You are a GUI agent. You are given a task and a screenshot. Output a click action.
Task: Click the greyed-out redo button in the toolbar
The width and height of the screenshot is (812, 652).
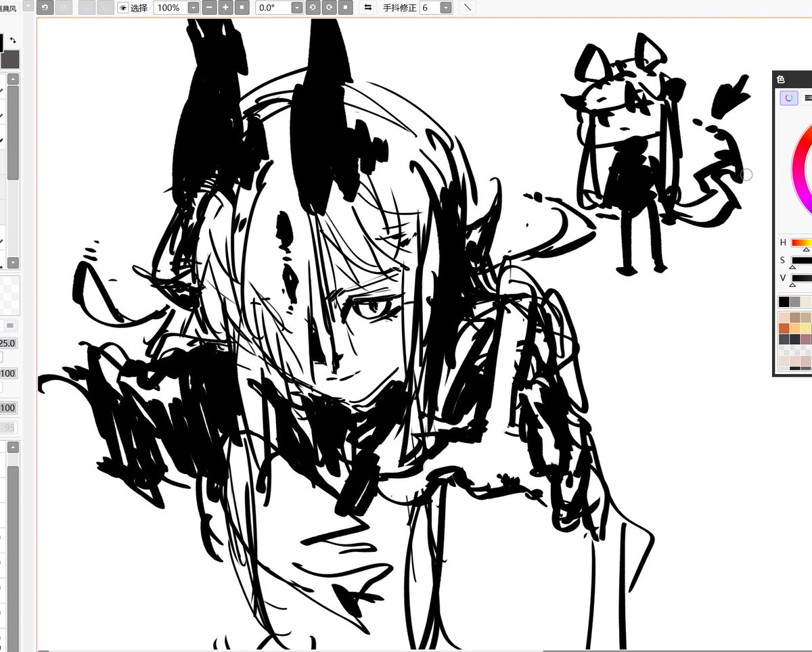(63, 7)
